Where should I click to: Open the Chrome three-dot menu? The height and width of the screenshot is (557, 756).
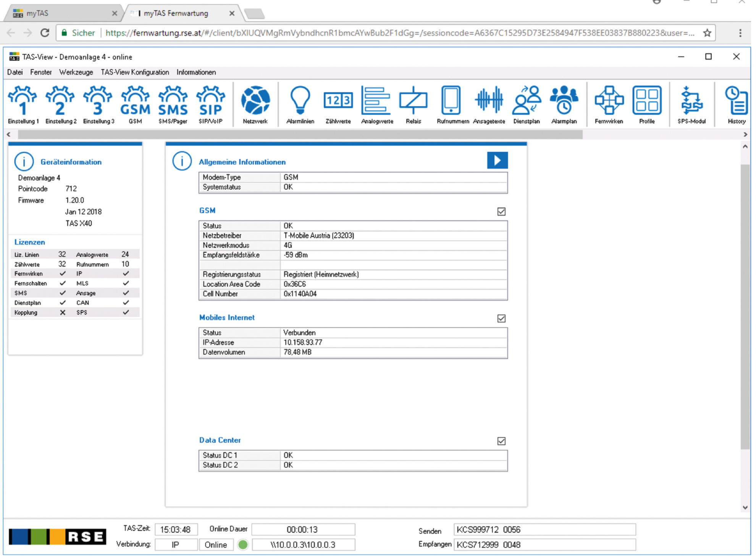click(740, 33)
